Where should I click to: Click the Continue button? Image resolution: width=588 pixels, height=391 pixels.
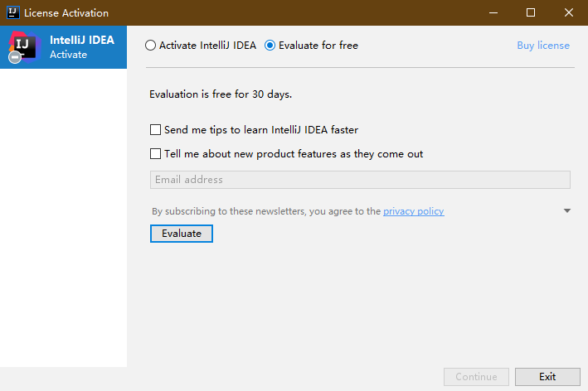point(476,377)
